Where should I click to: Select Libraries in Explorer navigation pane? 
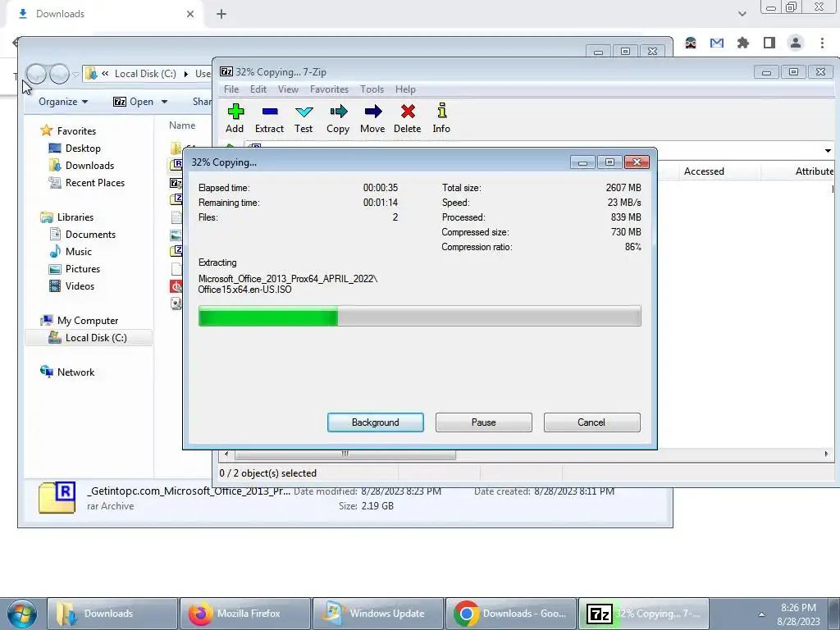(x=75, y=217)
